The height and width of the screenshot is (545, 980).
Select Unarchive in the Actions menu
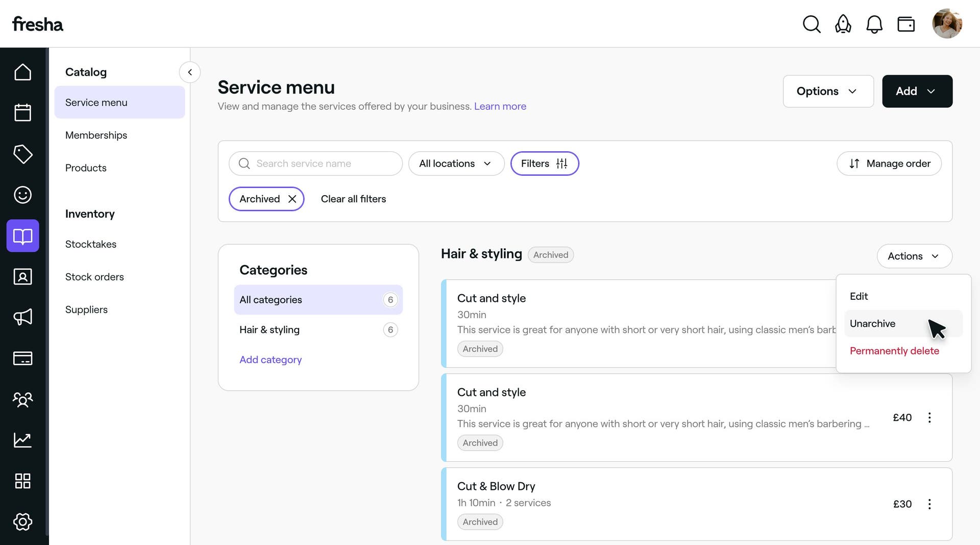pyautogui.click(x=903, y=323)
